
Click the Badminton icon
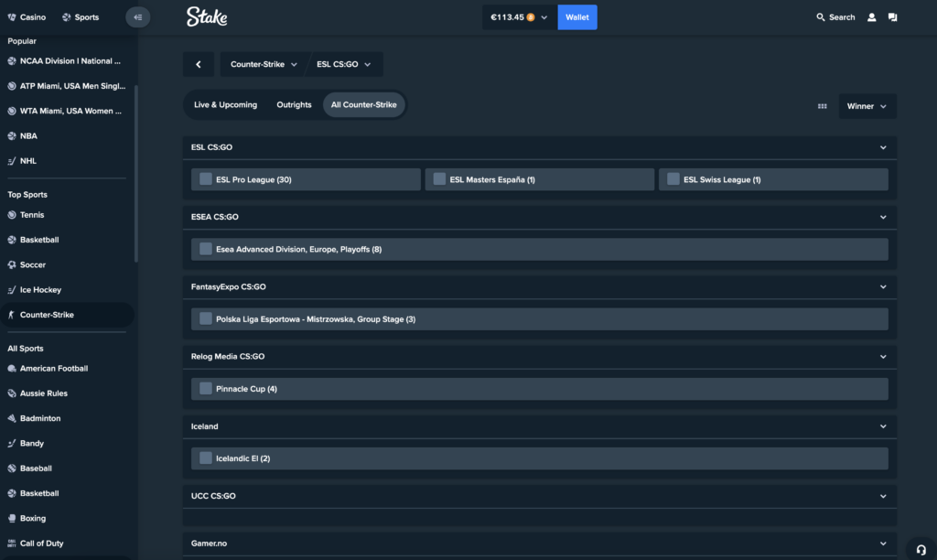click(x=11, y=419)
